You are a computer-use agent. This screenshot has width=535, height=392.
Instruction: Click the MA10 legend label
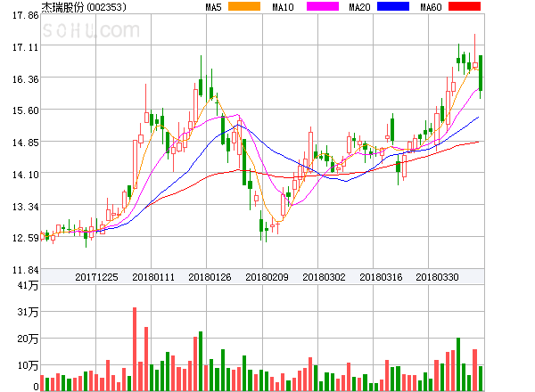coord(283,7)
